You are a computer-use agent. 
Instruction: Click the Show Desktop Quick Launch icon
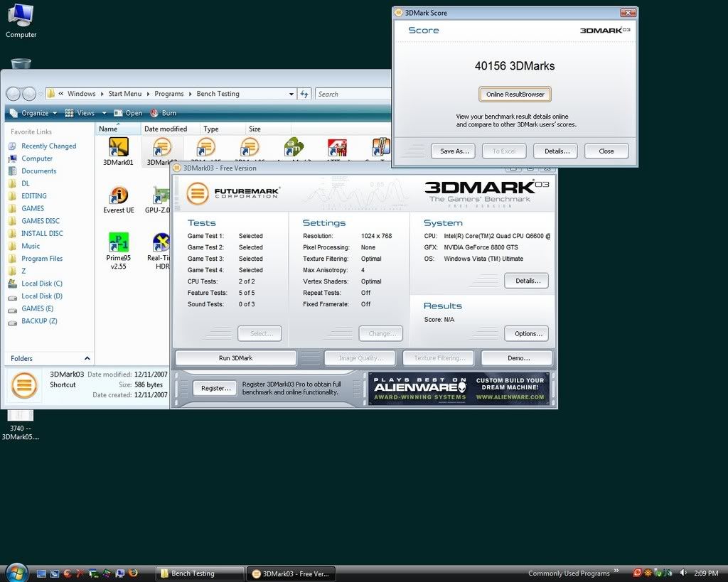(41, 573)
